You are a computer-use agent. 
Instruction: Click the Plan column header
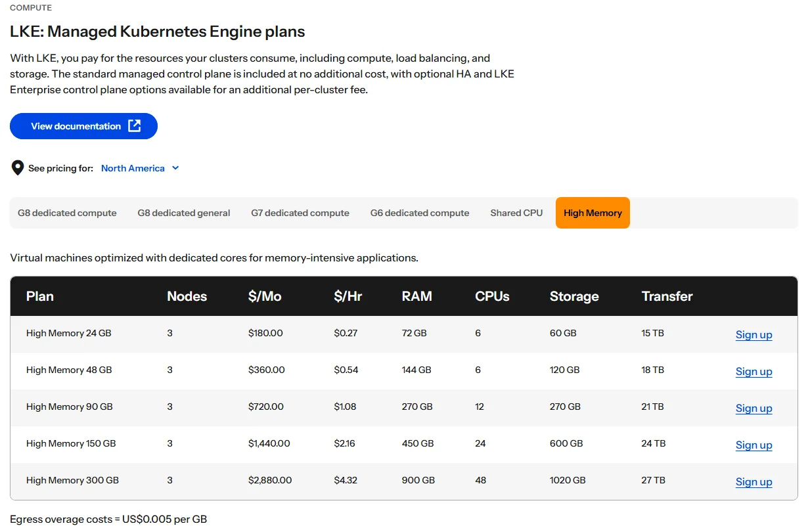40,296
